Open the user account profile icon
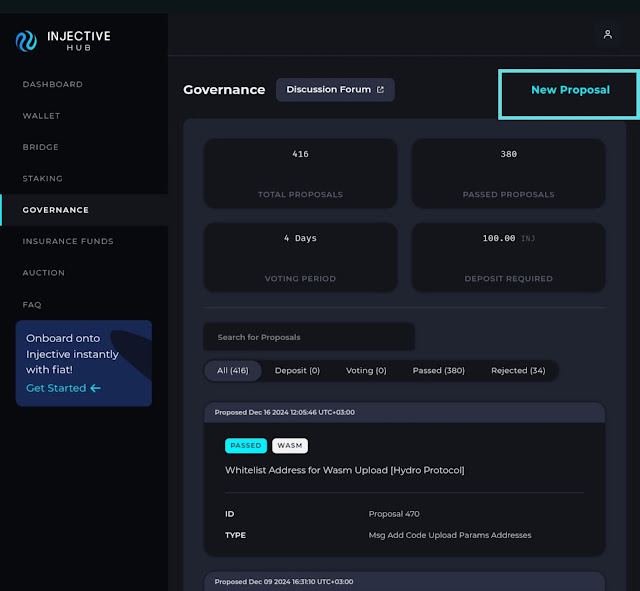 click(607, 35)
